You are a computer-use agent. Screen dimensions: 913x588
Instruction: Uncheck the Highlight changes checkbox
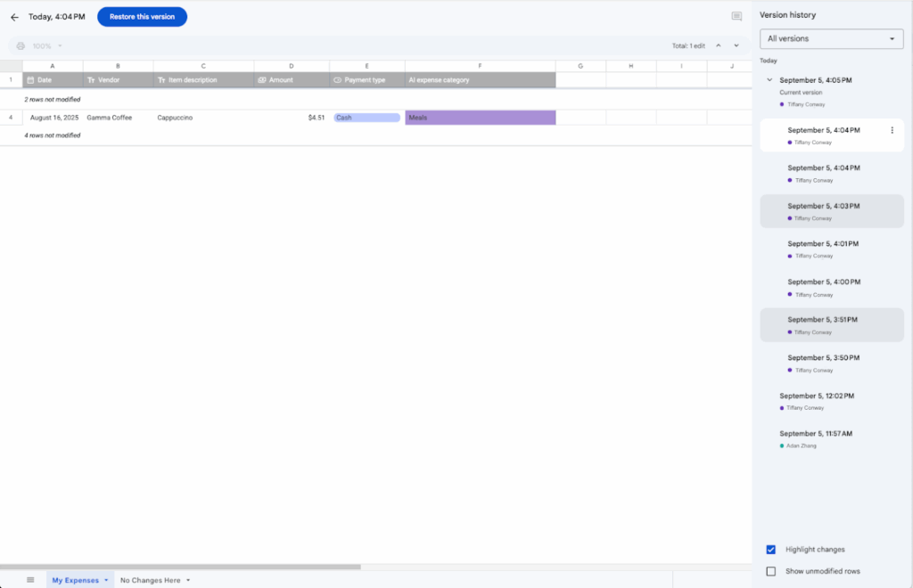coord(771,550)
